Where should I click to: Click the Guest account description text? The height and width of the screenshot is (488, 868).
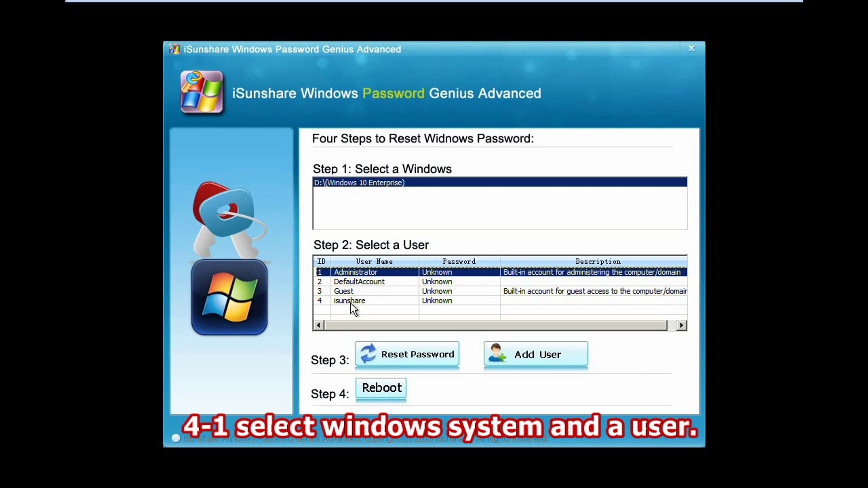[x=595, y=291]
